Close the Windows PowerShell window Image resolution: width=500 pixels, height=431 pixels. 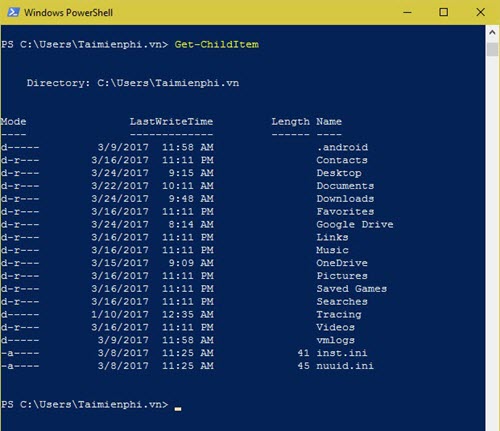click(480, 12)
